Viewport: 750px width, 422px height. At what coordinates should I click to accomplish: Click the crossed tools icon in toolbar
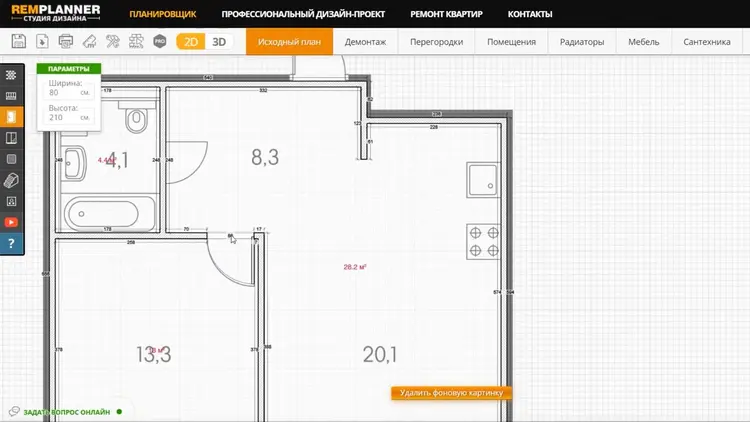point(112,42)
